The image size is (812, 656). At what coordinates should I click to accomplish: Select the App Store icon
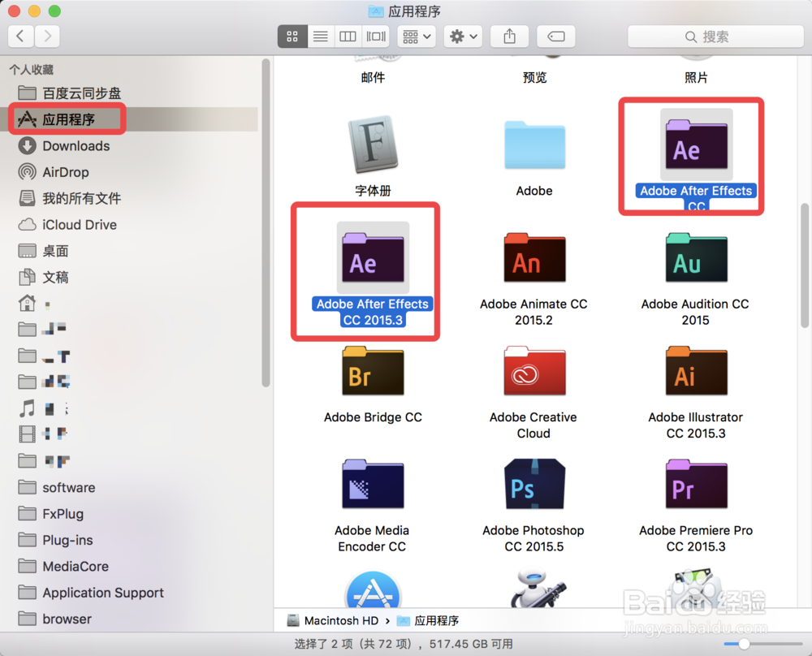tap(373, 589)
